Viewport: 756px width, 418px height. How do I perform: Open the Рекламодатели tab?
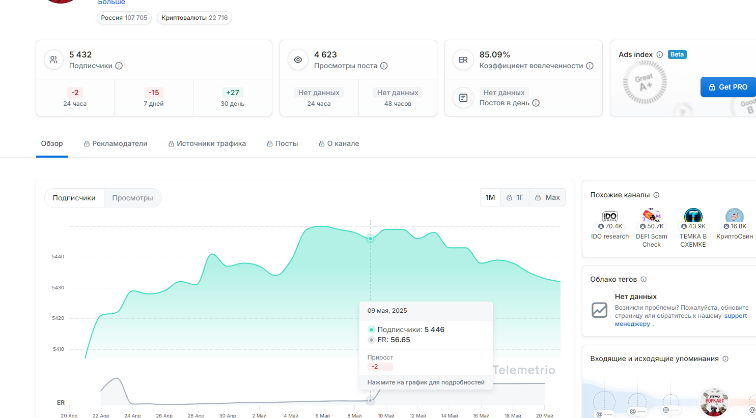click(x=115, y=143)
